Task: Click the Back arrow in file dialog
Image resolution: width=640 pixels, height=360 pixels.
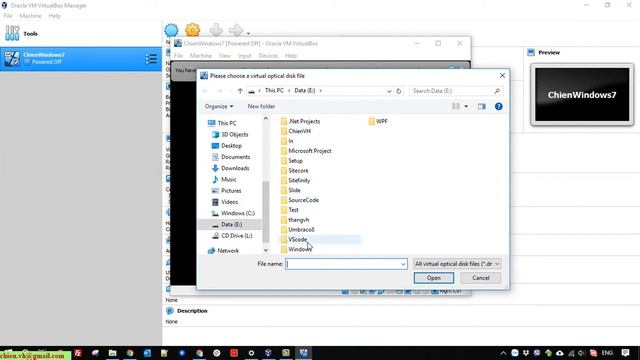Action: point(205,91)
